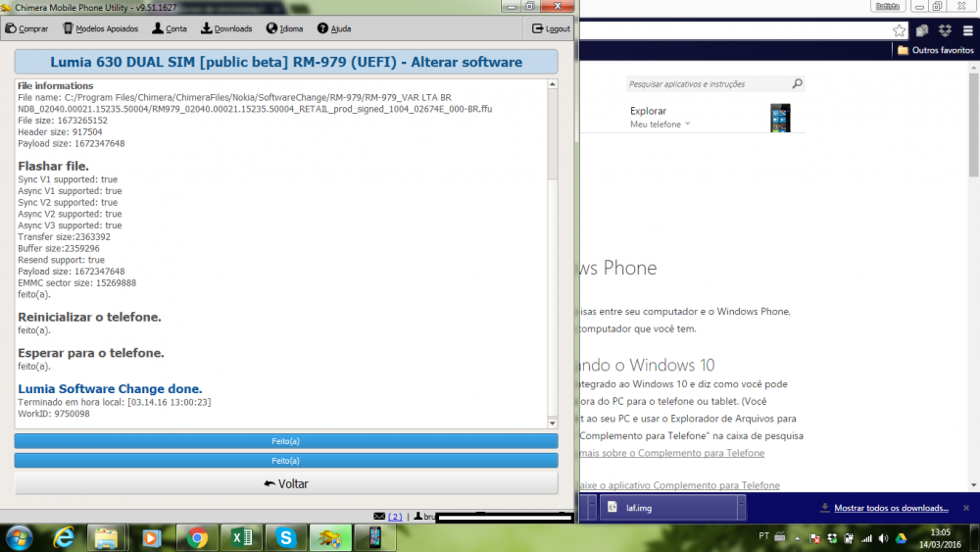Open Skype from the taskbar

coord(285,537)
